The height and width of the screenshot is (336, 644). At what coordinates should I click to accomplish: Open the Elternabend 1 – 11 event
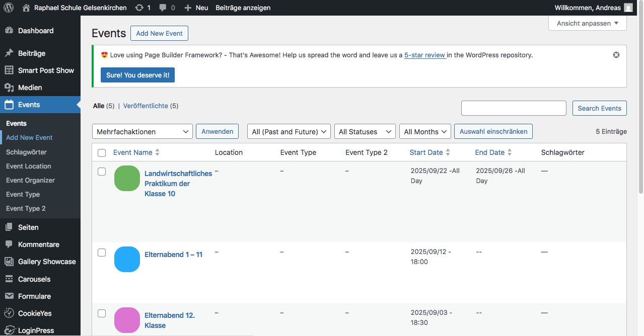(173, 255)
